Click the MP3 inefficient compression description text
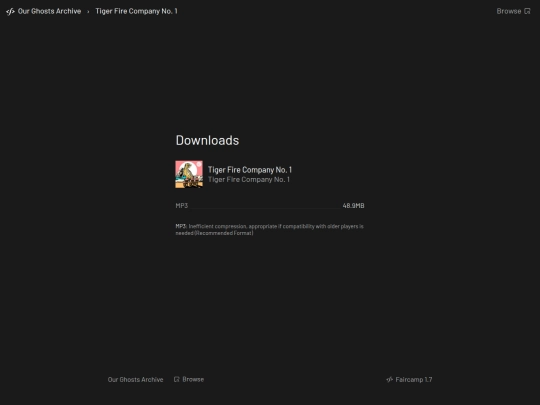Screen dimensions: 540x405 click(270, 230)
